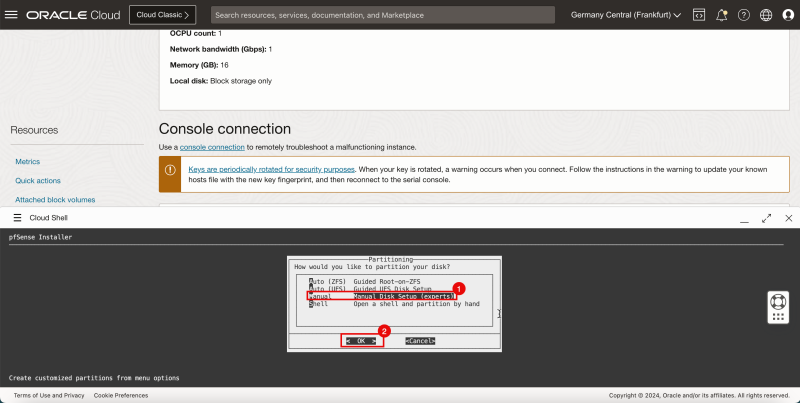
Task: Open the Developer tools Cloud Shell icon
Action: 699,15
